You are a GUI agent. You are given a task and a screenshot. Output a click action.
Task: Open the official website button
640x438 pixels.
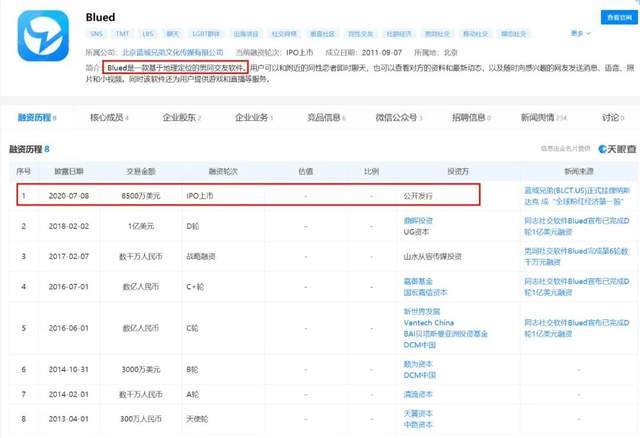point(619,17)
